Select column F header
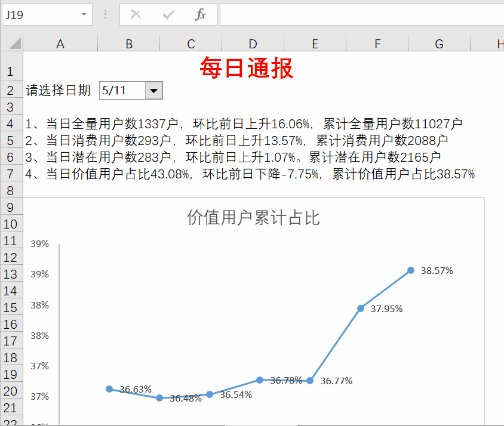The height and width of the screenshot is (426, 504). click(x=377, y=44)
